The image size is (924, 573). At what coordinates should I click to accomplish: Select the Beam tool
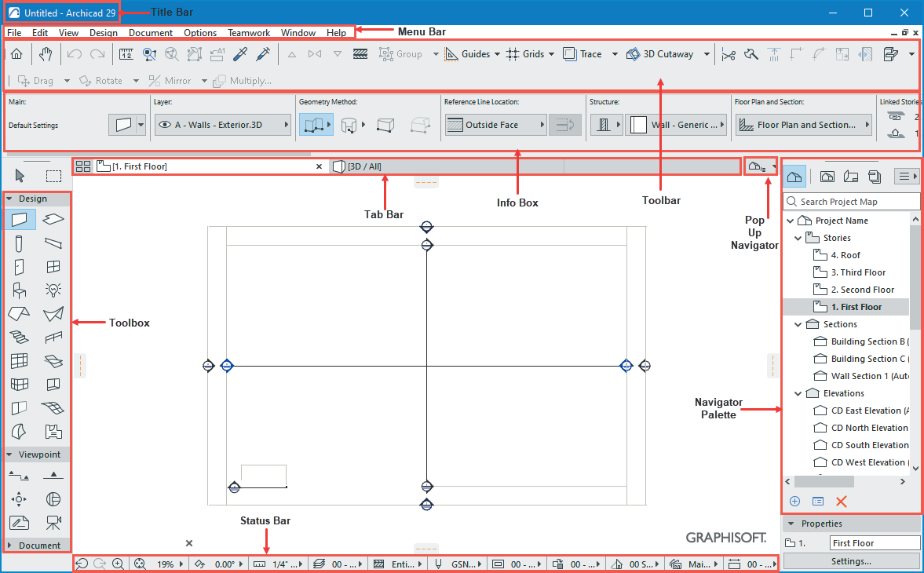(x=53, y=243)
